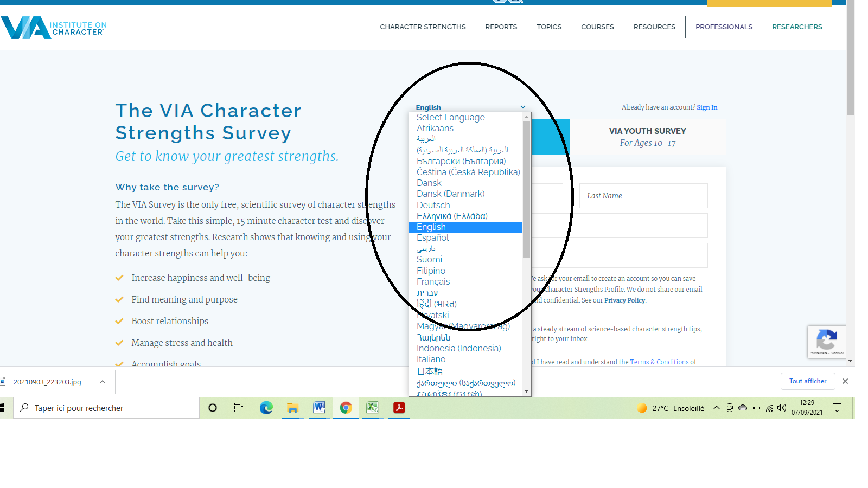Switch to Word in the taskbar
Viewport: 868px width, 488px height.
pos(319,408)
